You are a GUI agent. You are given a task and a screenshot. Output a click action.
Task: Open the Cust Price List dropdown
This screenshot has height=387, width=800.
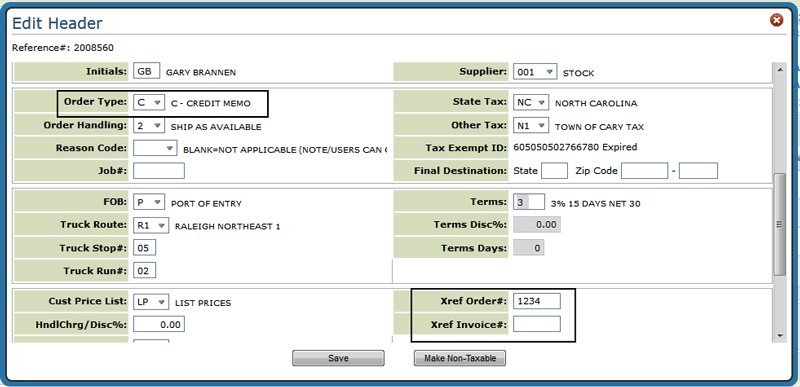pyautogui.click(x=151, y=301)
